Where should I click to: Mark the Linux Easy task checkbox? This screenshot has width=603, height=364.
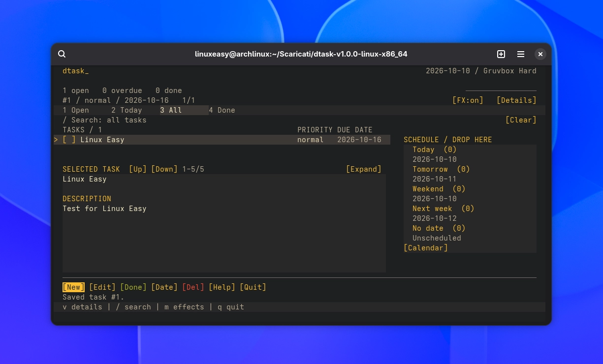[x=69, y=140]
